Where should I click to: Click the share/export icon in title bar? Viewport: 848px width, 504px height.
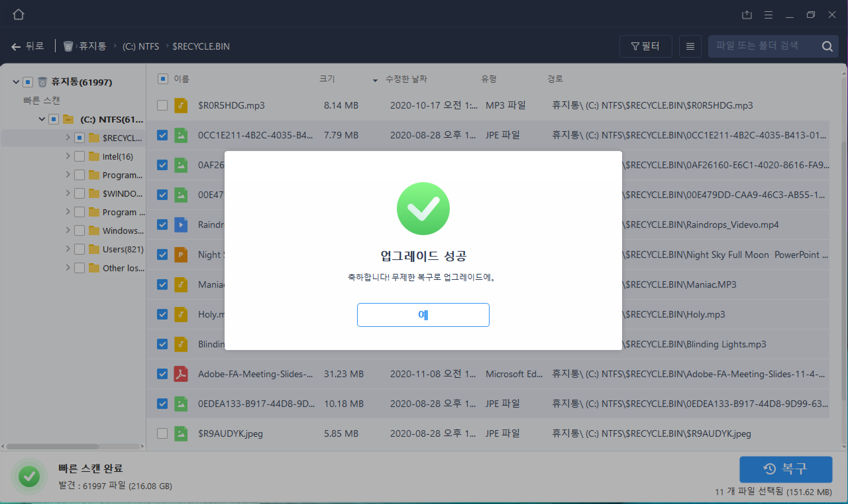point(747,15)
